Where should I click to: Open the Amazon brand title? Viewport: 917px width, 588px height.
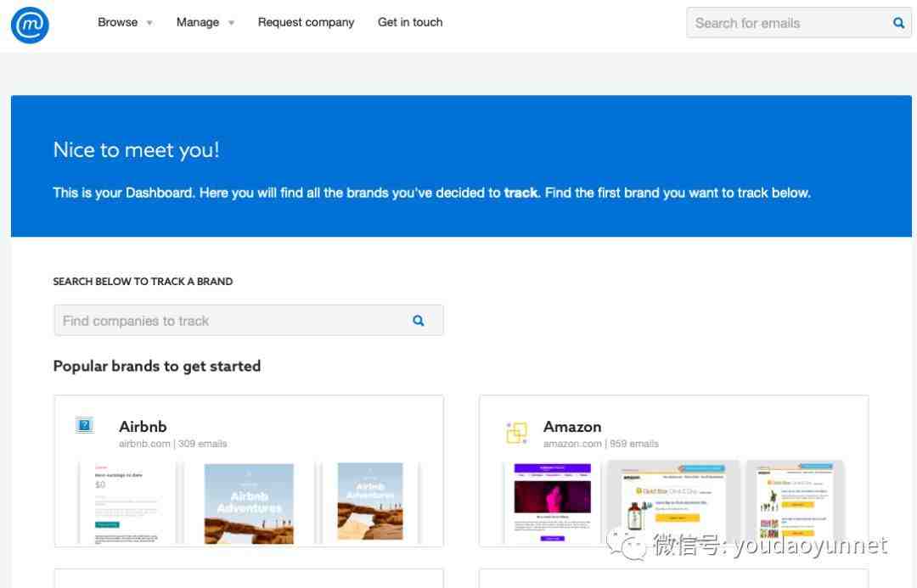tap(572, 427)
